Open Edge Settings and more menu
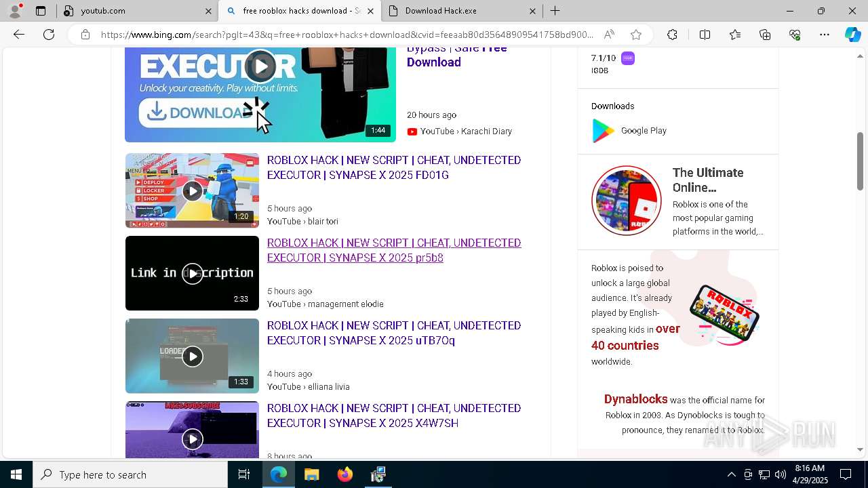The width and height of the screenshot is (868, 488). click(x=825, y=35)
